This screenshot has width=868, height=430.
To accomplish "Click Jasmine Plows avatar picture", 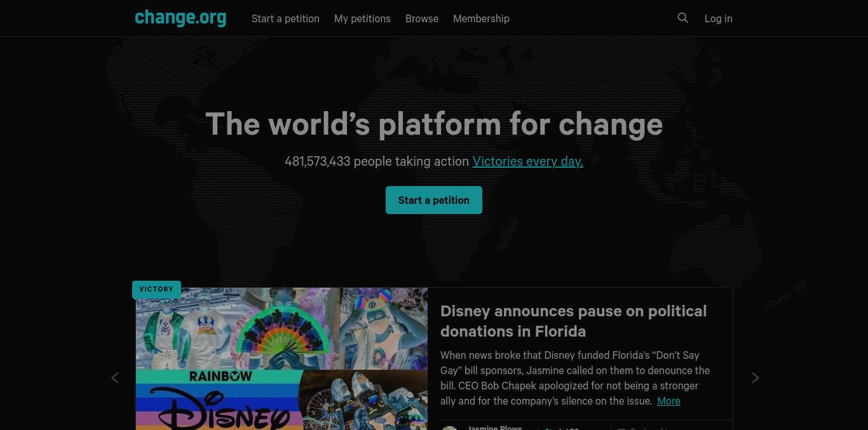I will tap(449, 428).
